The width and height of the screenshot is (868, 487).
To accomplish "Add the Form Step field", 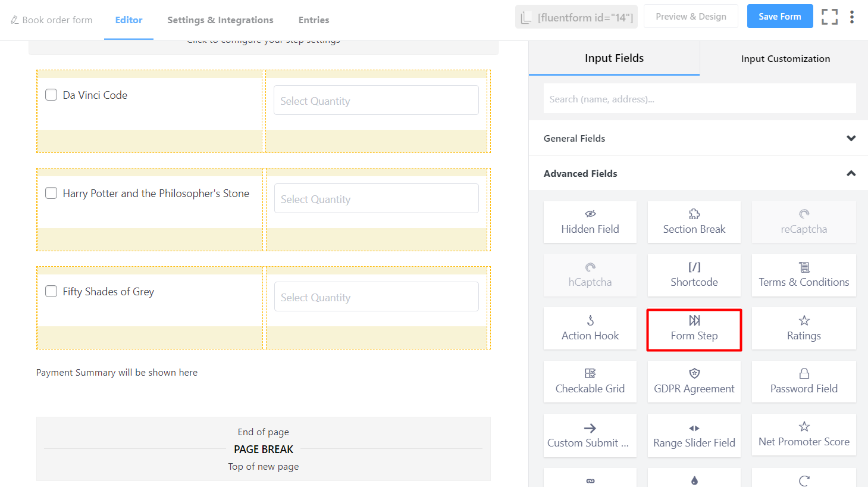I will [694, 329].
